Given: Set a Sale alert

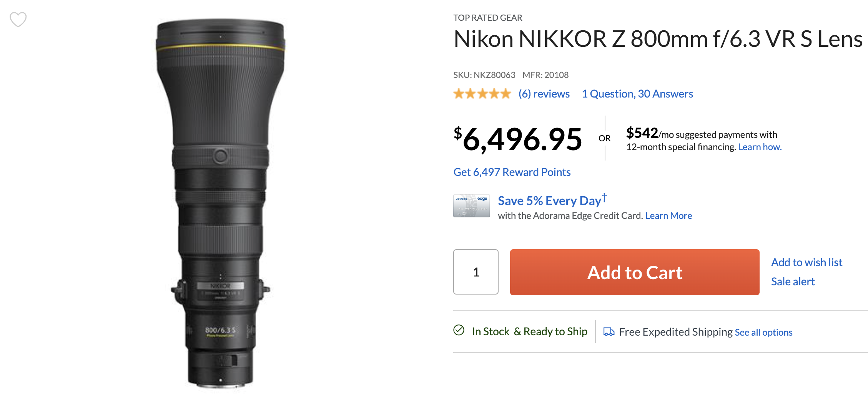Looking at the screenshot, I should (793, 281).
